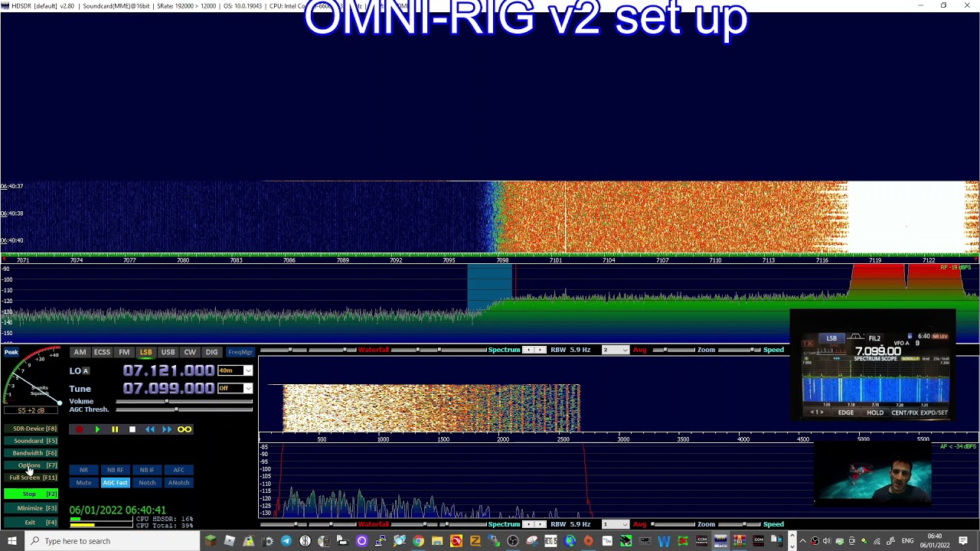
Task: Toggle the LO A selector button
Action: pos(86,370)
